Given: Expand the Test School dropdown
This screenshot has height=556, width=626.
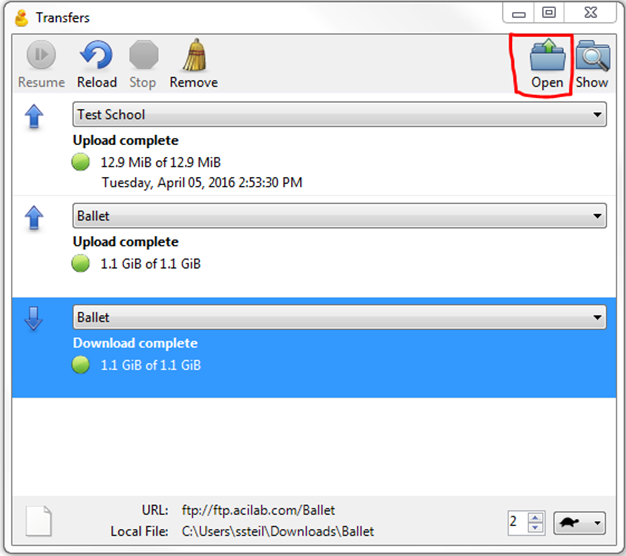Looking at the screenshot, I should [597, 115].
